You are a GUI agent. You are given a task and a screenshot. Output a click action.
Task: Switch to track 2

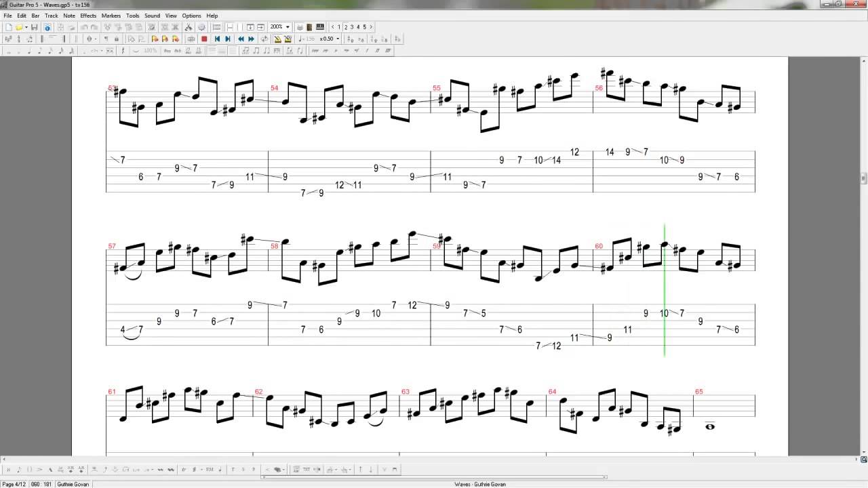click(346, 27)
